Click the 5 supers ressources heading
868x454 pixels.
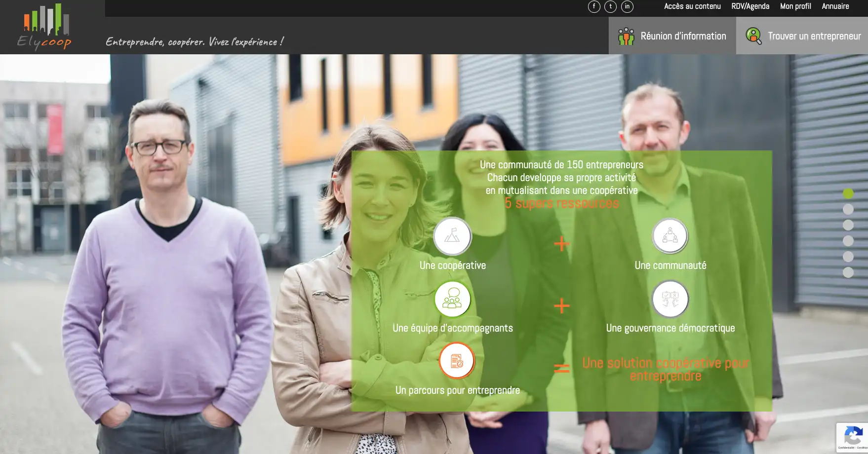click(x=562, y=203)
